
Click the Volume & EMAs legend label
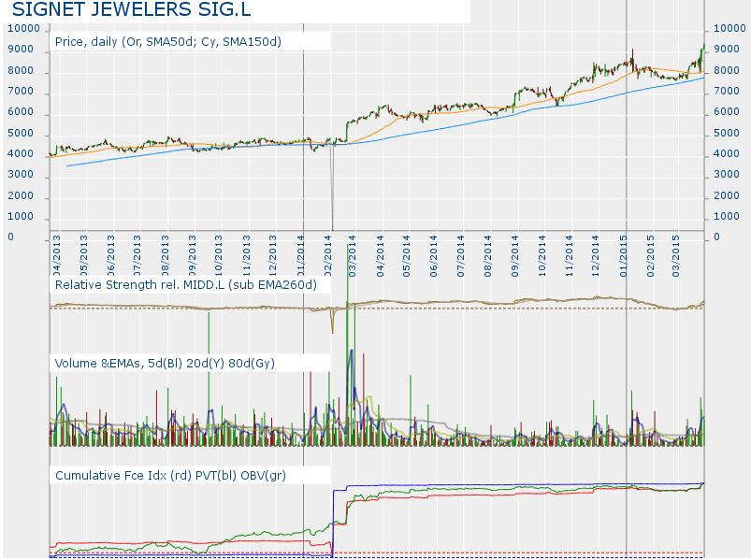[x=165, y=364]
